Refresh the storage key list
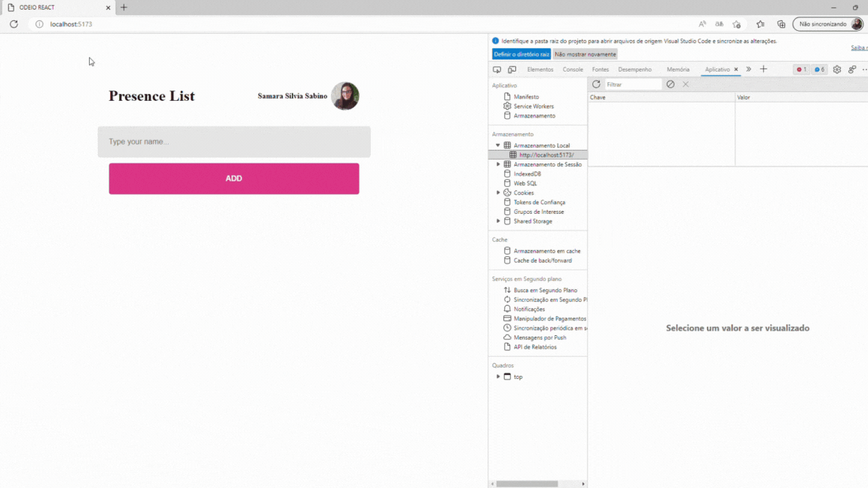Image resolution: width=868 pixels, height=488 pixels. point(595,84)
